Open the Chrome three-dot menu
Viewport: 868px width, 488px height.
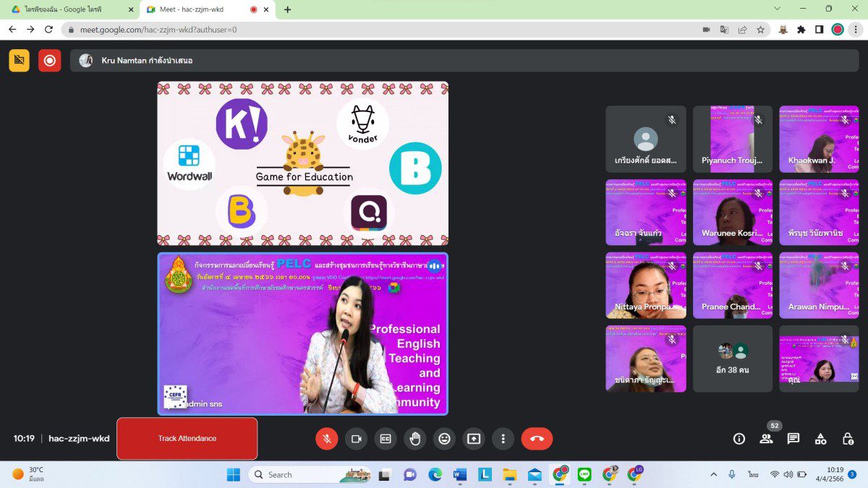pyautogui.click(x=856, y=30)
